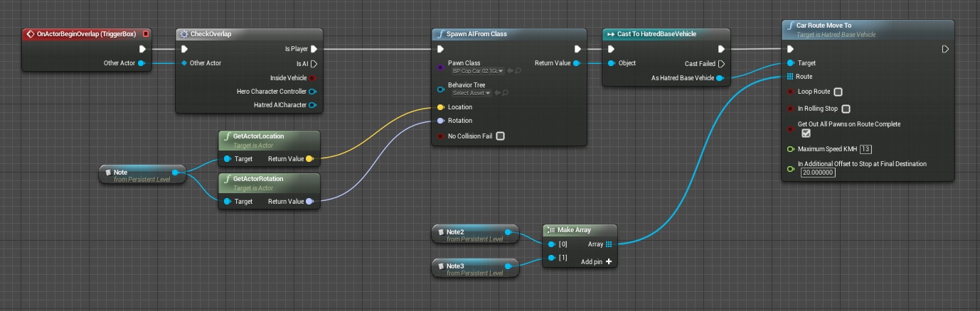Select the Make Array node title

pyautogui.click(x=574, y=230)
